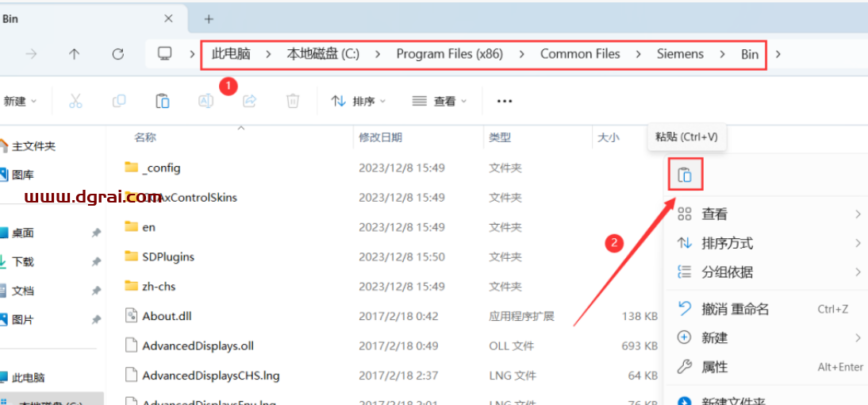Open the New item dropdown in toolbar
This screenshot has height=405, width=868.
point(20,101)
